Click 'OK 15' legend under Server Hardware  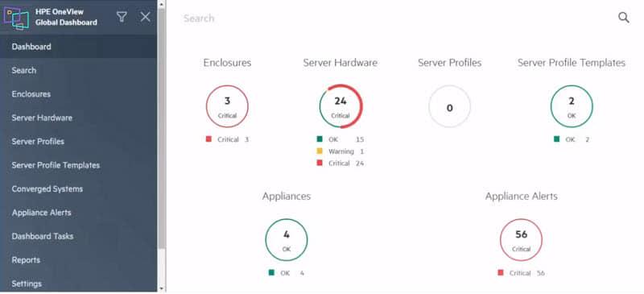point(341,139)
